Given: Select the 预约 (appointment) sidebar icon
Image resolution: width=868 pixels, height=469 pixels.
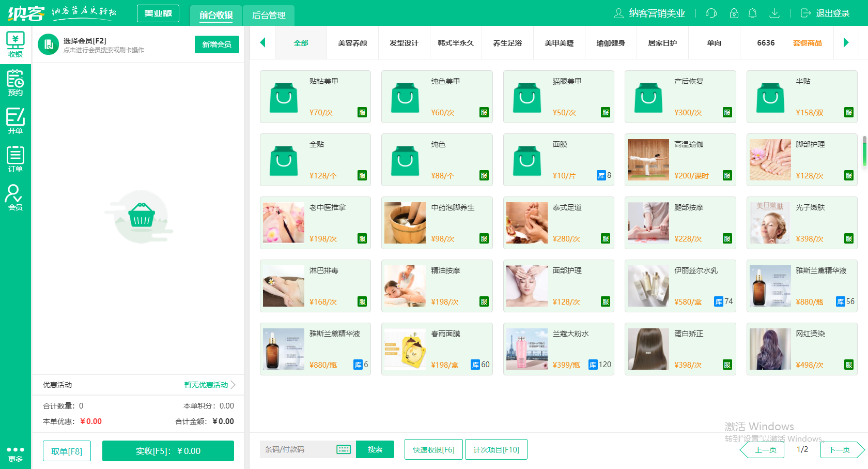Looking at the screenshot, I should (x=16, y=83).
